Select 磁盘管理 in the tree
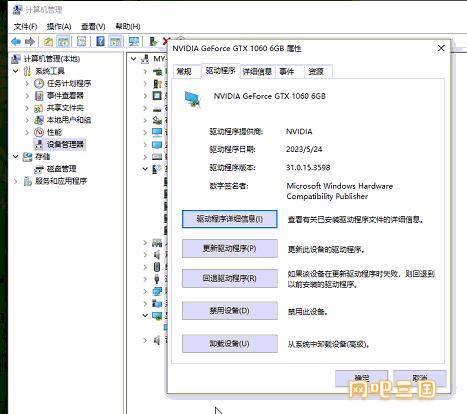This screenshot has height=414, width=467. click(x=62, y=169)
